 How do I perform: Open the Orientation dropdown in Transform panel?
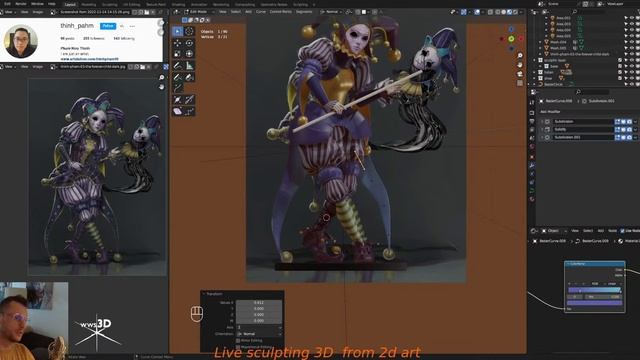(259, 334)
